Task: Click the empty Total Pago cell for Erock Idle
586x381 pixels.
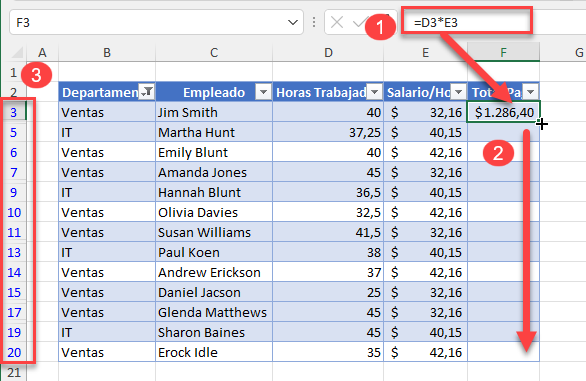Action: (503, 352)
